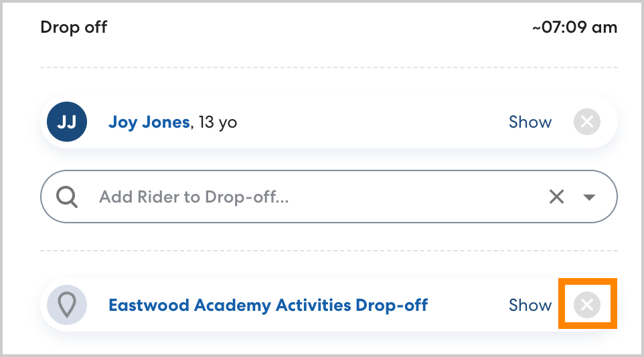Image resolution: width=644 pixels, height=357 pixels.
Task: Click the Drop off section heading
Action: coord(74,27)
